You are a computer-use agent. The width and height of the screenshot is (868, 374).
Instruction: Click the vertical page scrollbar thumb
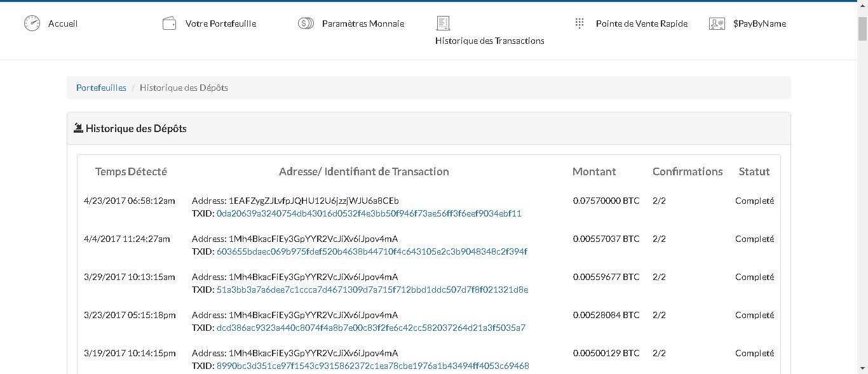862,29
